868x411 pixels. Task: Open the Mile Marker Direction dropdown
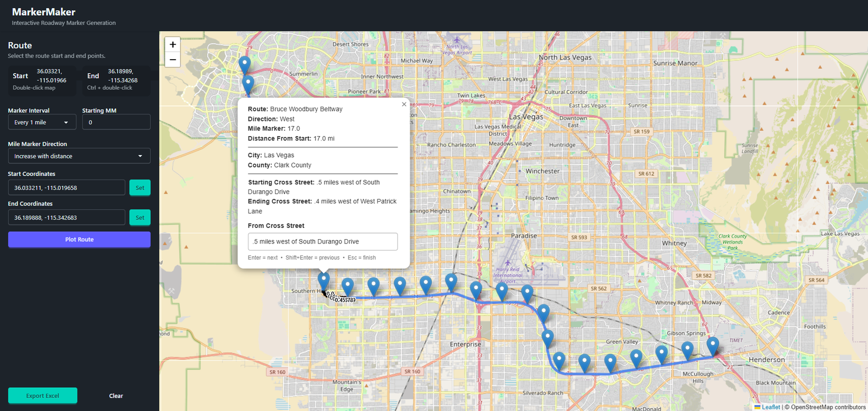point(79,156)
